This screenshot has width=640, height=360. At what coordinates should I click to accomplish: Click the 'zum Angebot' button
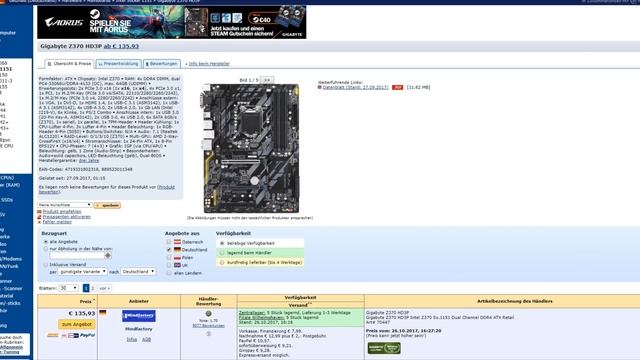point(77,324)
